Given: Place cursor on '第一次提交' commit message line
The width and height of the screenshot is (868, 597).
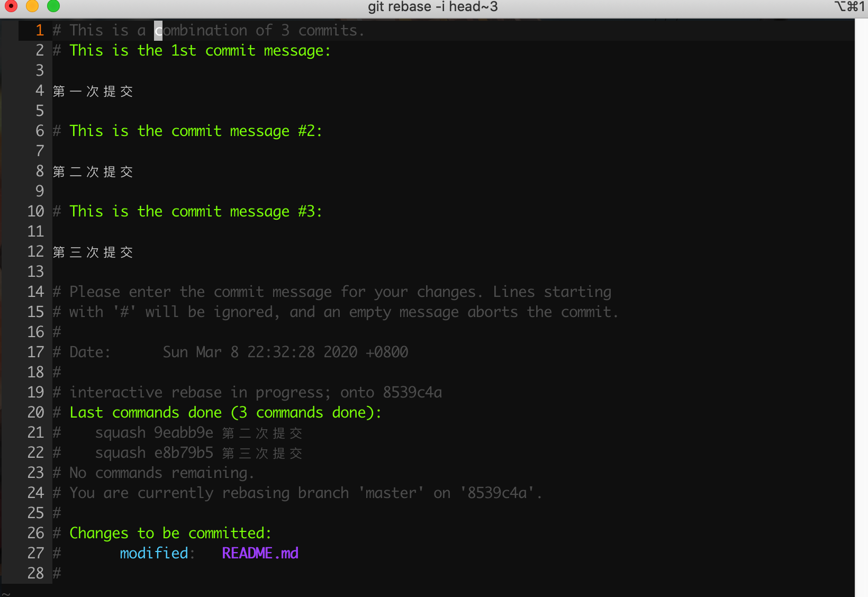Looking at the screenshot, I should [x=93, y=91].
